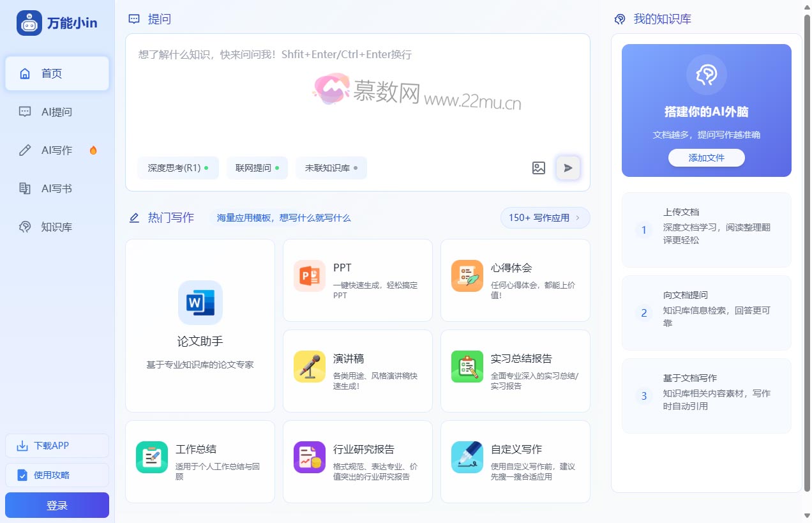
Task: Click the 添加文件 button to add files
Action: (706, 158)
